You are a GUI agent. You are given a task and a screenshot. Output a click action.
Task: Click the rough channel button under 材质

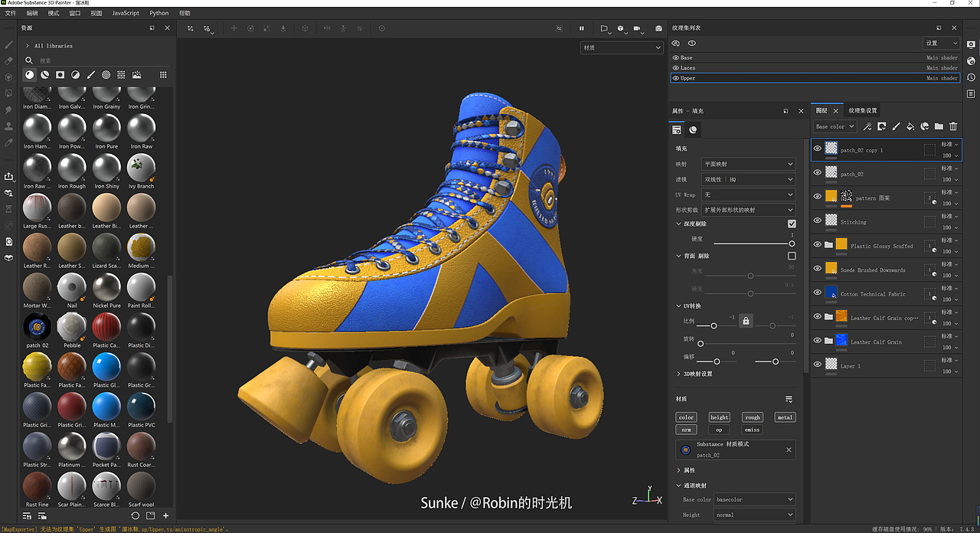click(752, 417)
